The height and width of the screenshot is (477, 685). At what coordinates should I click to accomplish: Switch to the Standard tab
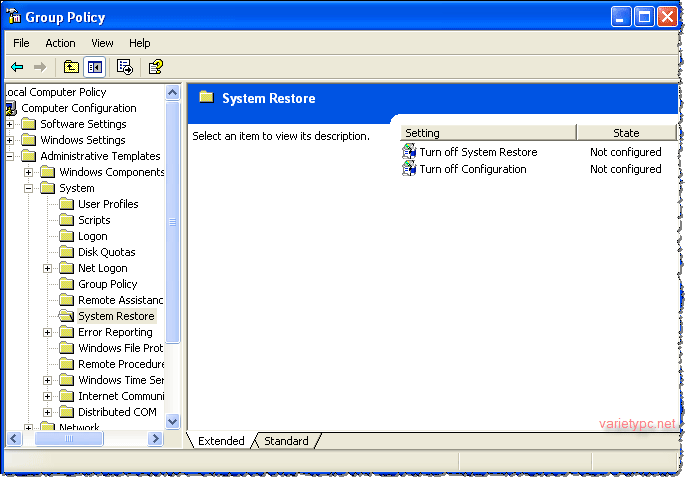286,441
